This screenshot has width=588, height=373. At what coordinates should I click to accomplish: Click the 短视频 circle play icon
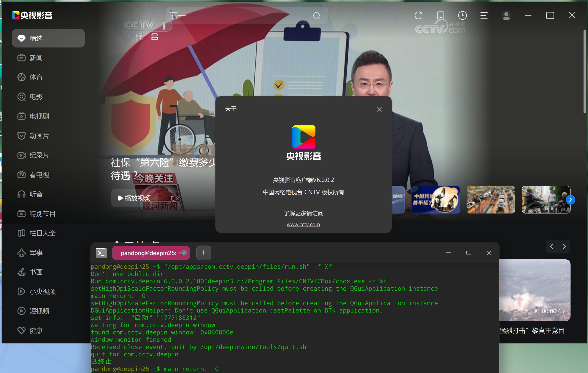pyautogui.click(x=22, y=311)
